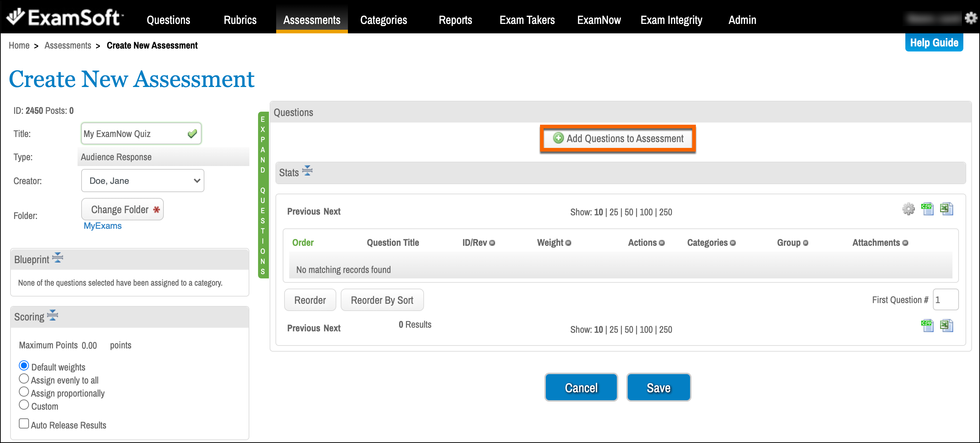980x443 pixels.
Task: Click Previous above the questions table
Action: point(304,212)
